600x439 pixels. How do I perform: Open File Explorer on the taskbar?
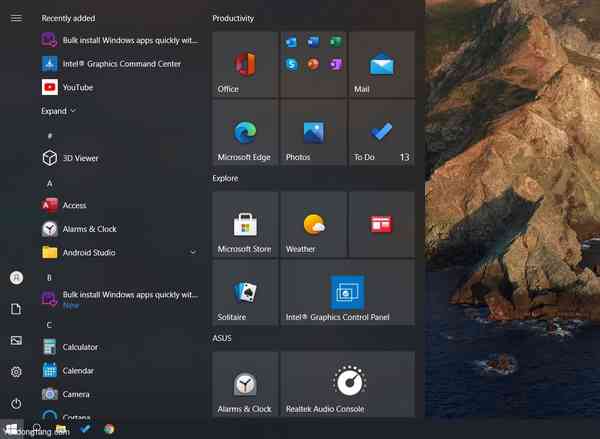[61, 429]
